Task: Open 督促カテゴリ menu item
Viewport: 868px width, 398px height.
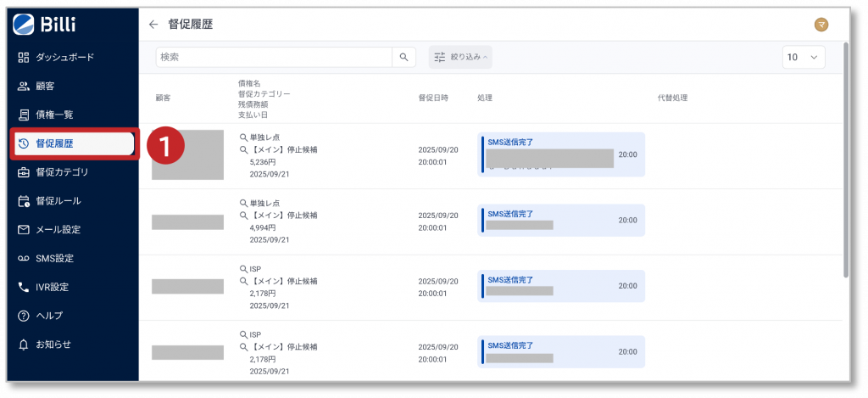Action: click(x=62, y=172)
